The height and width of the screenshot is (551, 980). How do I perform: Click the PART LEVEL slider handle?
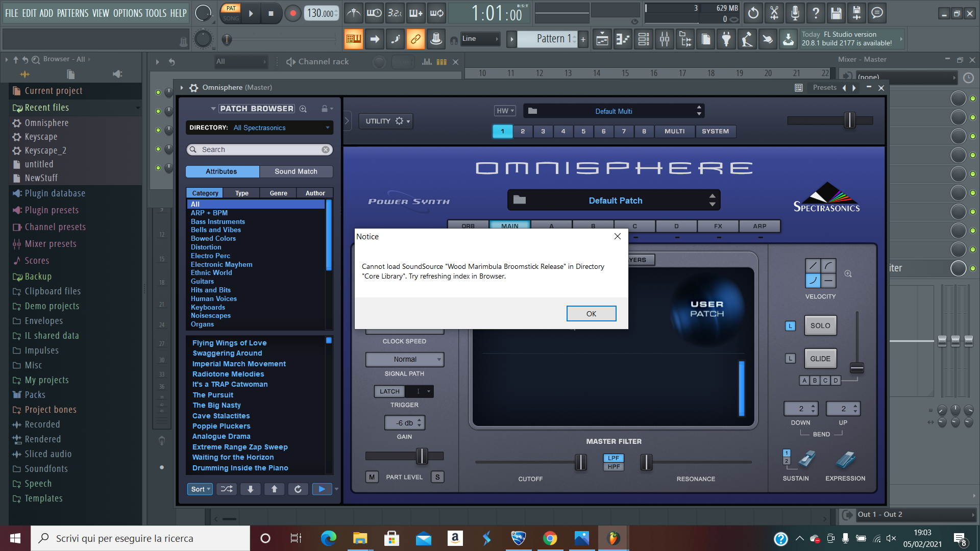coord(422,456)
